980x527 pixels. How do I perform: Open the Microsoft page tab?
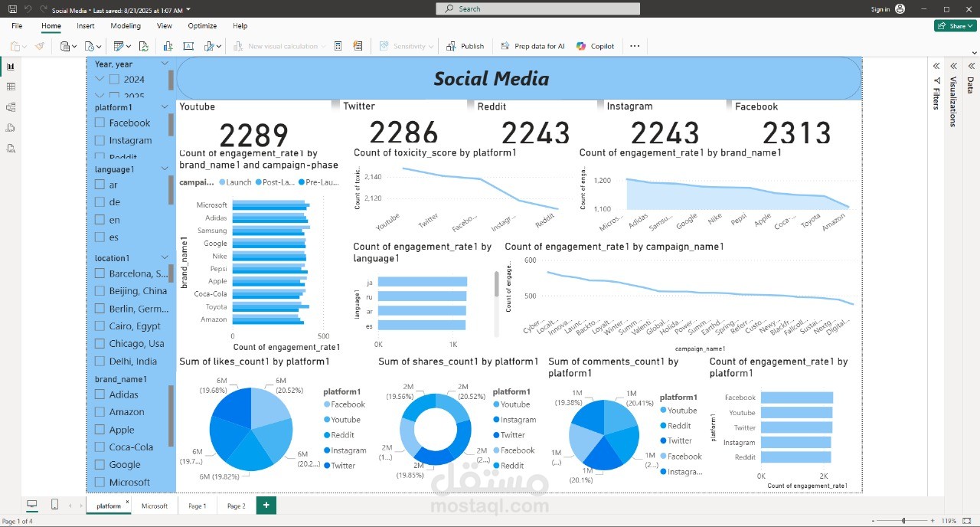(154, 506)
